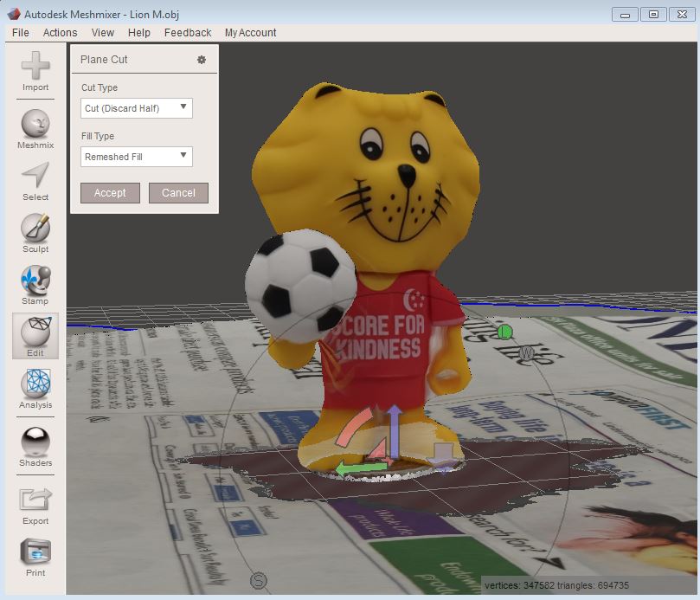
Task: Click the blue vertical translate arrow
Action: tap(395, 431)
